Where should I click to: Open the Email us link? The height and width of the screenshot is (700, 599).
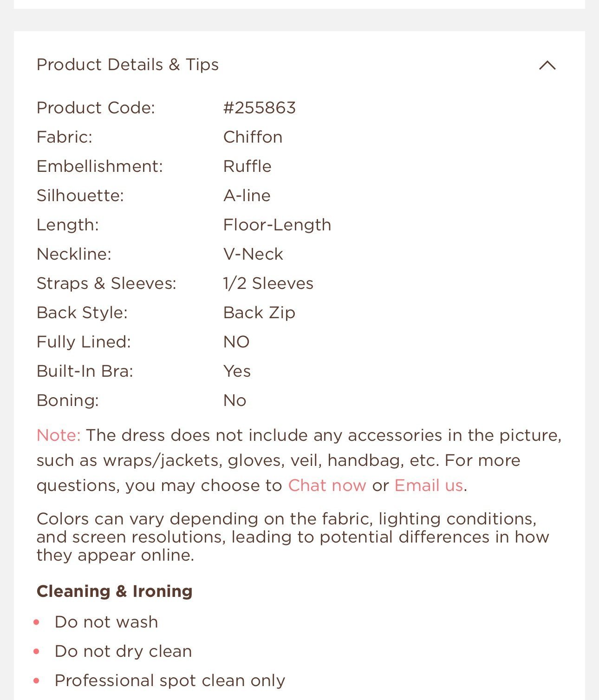429,485
